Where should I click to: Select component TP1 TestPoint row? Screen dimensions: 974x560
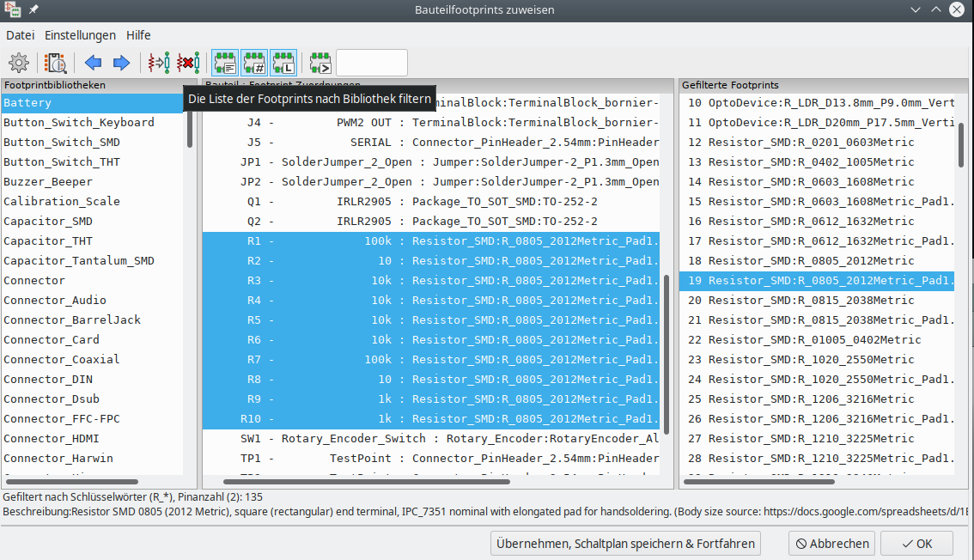[x=431, y=459]
